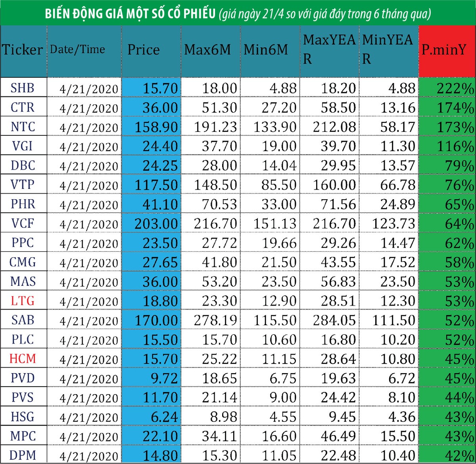This screenshot has height=464, width=476.
Task: Click the SAB ticker cell
Action: [23, 320]
